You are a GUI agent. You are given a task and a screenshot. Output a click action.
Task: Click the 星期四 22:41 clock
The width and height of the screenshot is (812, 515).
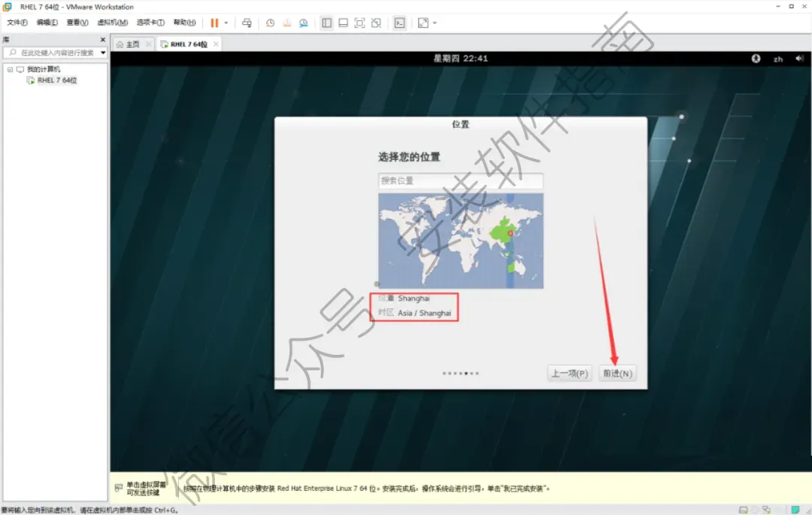[460, 59]
